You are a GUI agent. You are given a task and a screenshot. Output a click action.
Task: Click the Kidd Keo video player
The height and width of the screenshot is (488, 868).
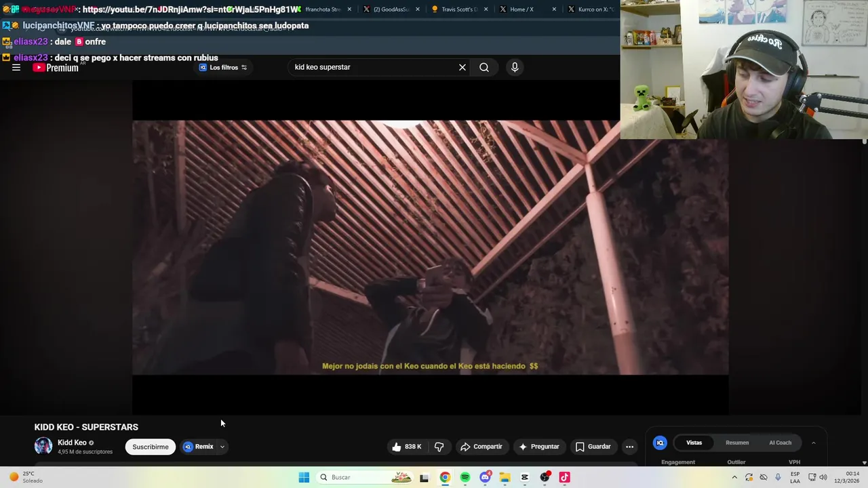click(x=431, y=247)
